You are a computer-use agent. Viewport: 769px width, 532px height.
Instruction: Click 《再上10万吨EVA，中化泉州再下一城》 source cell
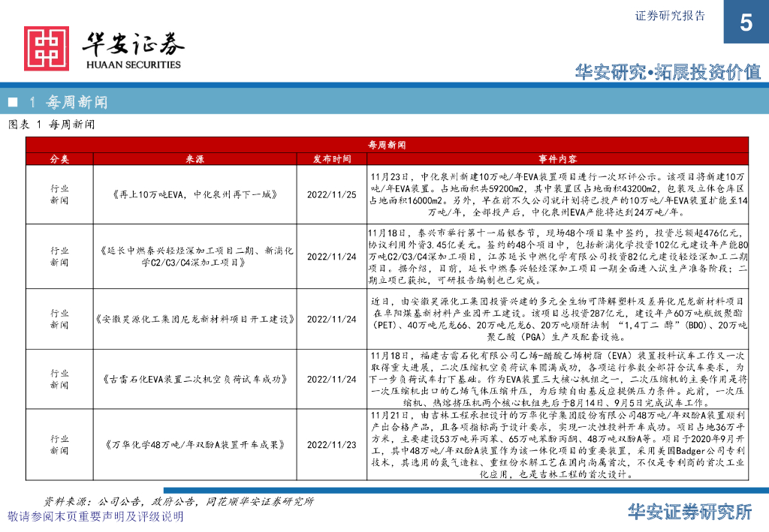point(195,194)
